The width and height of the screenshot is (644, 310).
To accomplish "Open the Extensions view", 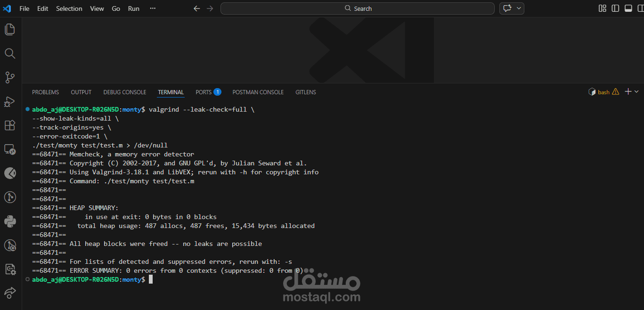I will coord(10,125).
